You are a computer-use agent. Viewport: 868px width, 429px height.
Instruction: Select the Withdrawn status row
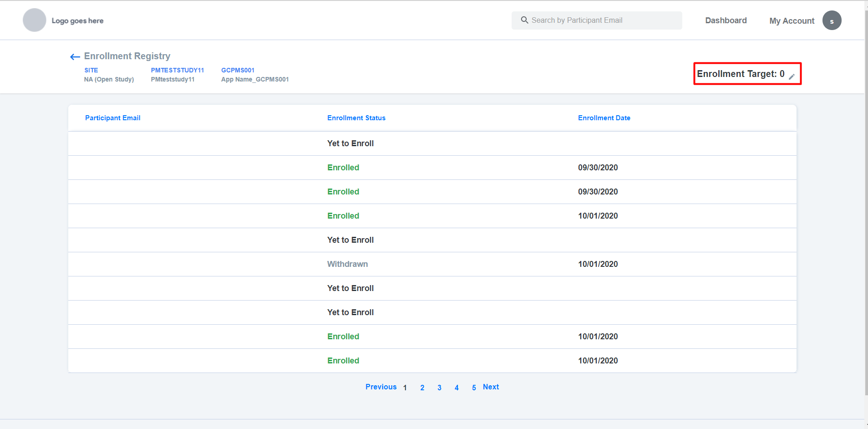(x=347, y=264)
